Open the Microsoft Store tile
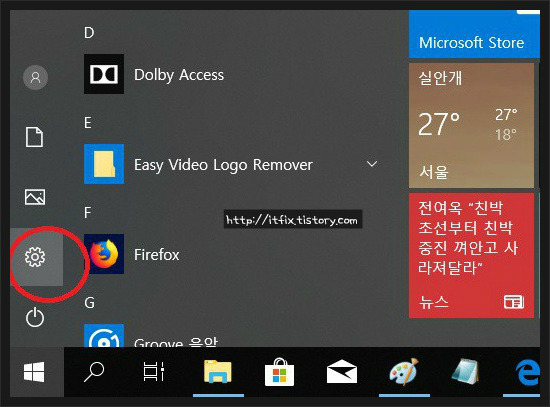The width and height of the screenshot is (550, 407). 474,34
